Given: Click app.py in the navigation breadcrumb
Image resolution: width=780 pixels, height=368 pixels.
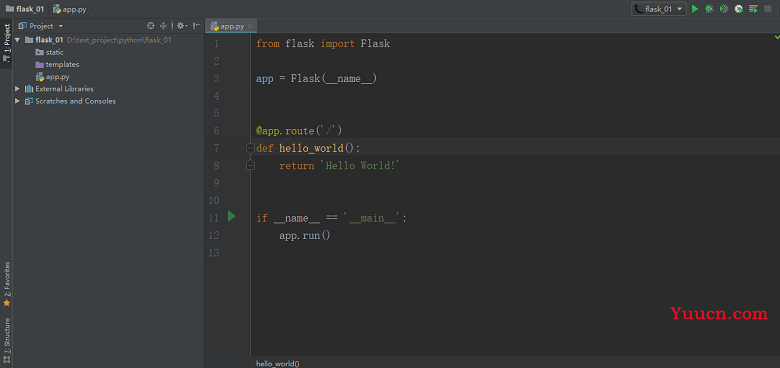Looking at the screenshot, I should coord(69,9).
